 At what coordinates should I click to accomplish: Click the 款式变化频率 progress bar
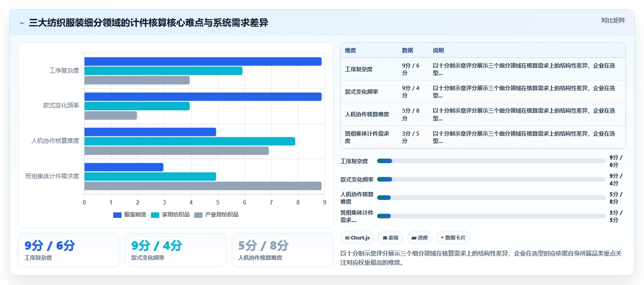pyautogui.click(x=491, y=179)
